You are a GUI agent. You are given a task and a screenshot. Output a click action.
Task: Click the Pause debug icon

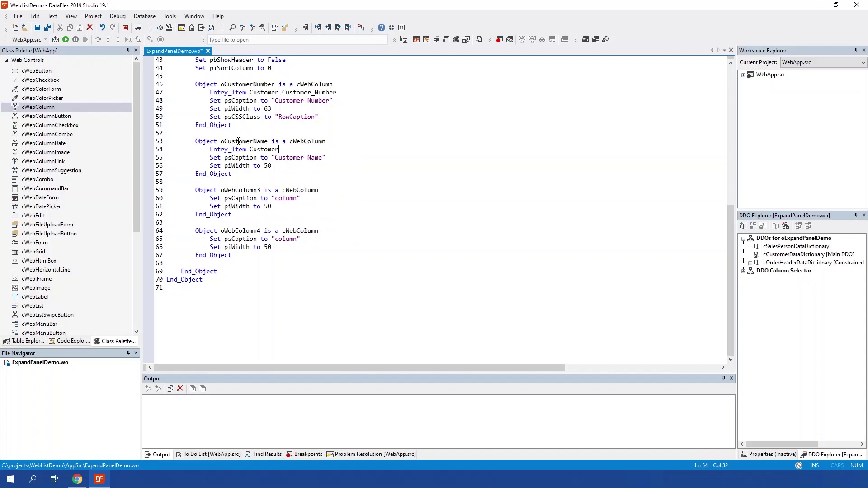pyautogui.click(x=75, y=40)
